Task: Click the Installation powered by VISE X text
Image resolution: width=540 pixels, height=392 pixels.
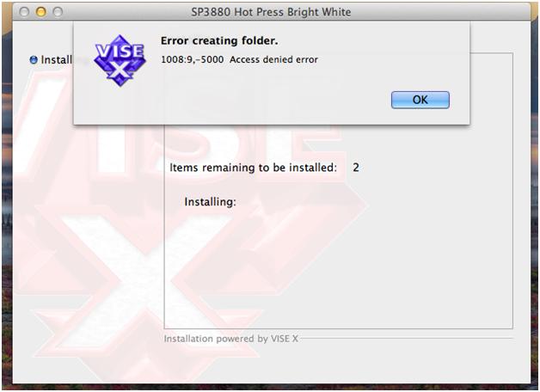Action: [230, 339]
